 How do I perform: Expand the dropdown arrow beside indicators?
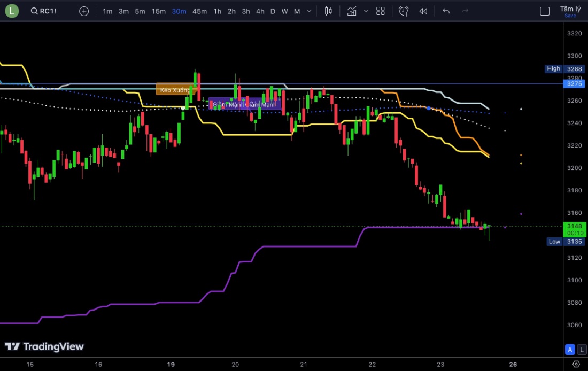[366, 11]
